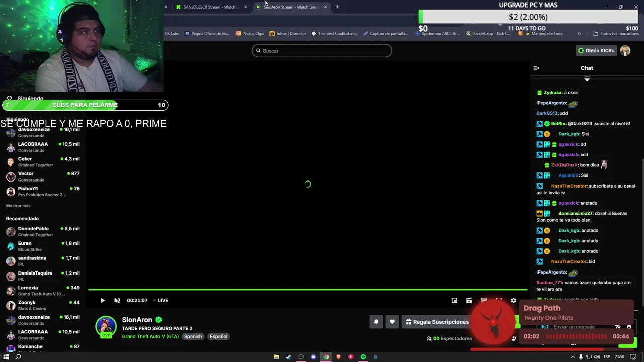This screenshot has width=644, height=362.
Task: Click Euren avatar icon
Action: pyautogui.click(x=11, y=246)
